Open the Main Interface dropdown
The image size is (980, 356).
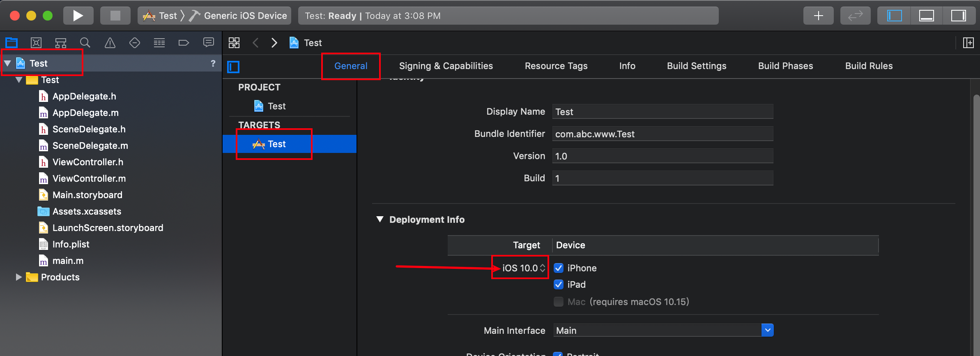pyautogui.click(x=767, y=330)
